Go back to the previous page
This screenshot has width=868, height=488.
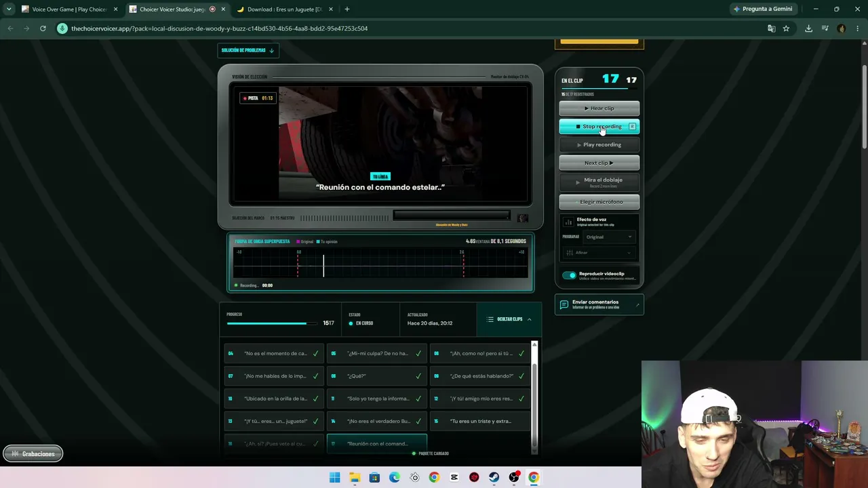pos(10,28)
